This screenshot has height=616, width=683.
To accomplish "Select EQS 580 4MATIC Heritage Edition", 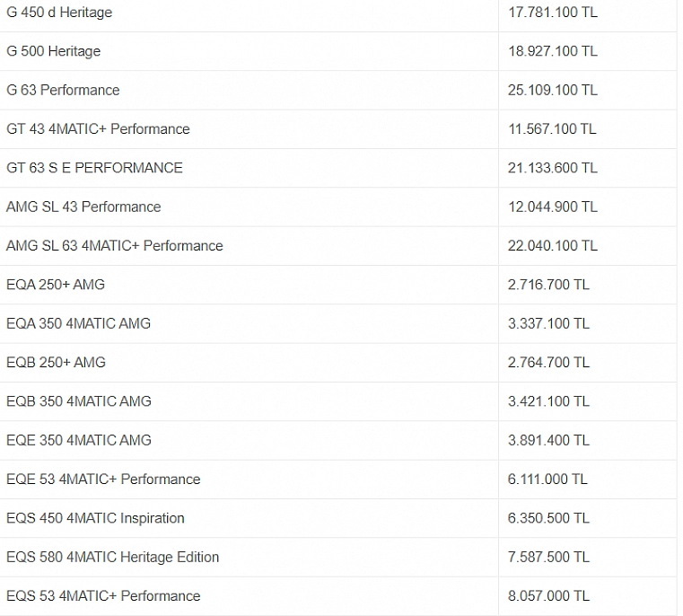I will 113,557.
